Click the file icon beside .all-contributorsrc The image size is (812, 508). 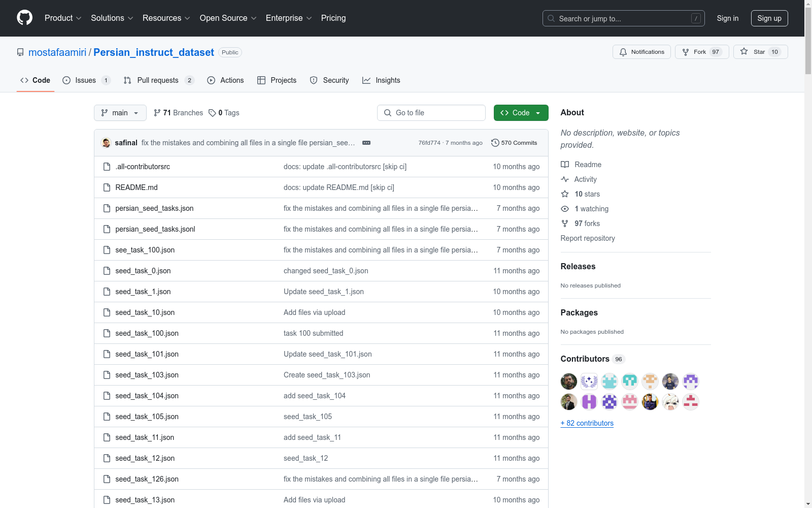107,167
